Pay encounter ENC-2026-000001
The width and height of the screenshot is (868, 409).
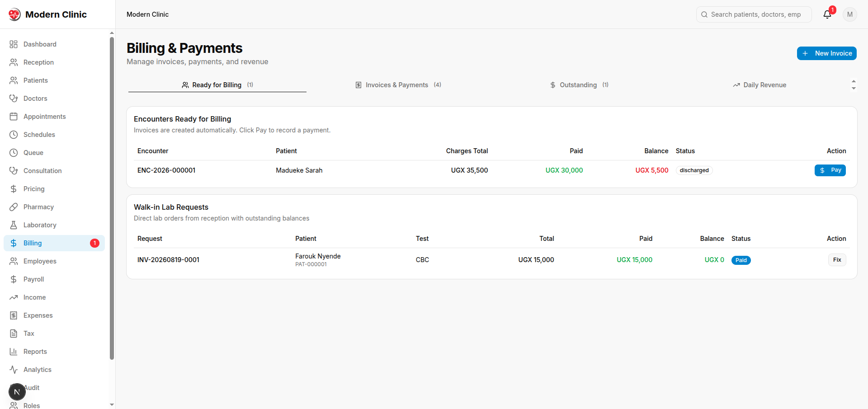coord(830,170)
